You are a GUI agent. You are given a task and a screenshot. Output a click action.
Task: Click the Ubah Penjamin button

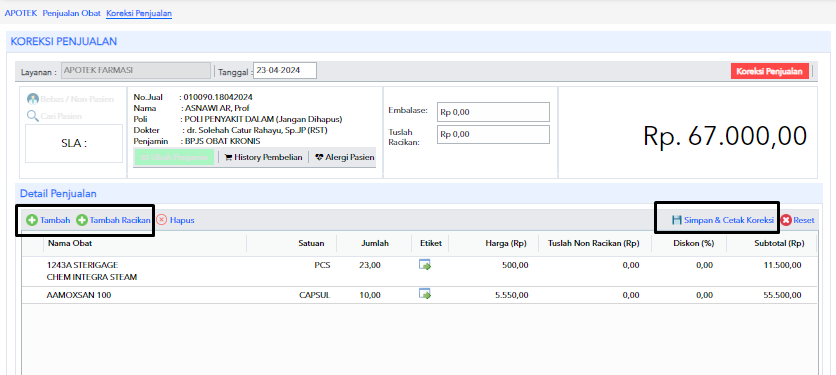pyautogui.click(x=174, y=157)
